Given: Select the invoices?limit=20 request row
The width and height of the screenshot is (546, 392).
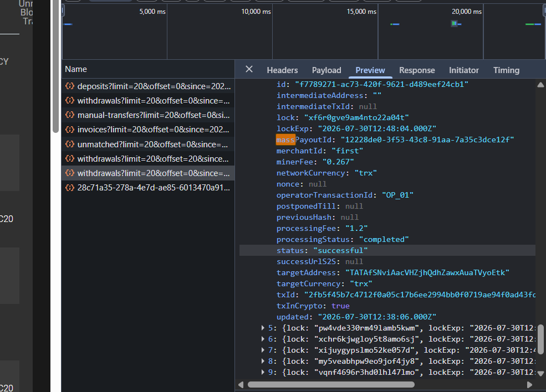Looking at the screenshot, I should [x=148, y=130].
